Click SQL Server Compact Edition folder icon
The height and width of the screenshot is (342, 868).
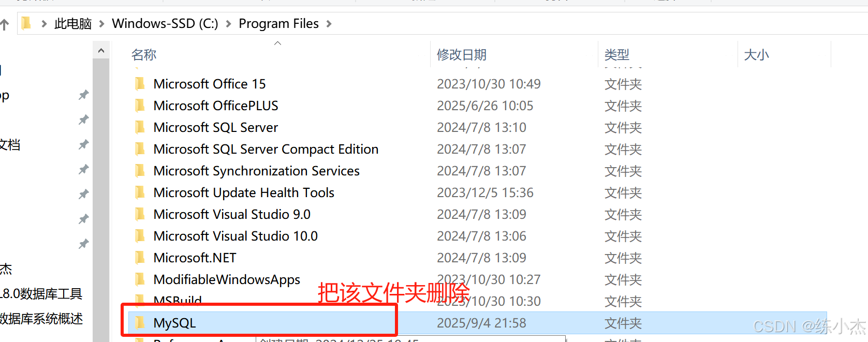[x=140, y=149]
